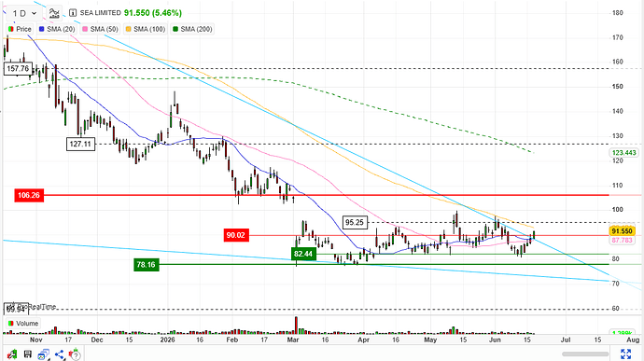Click the green 123.443 SMA value tag
644x361 pixels.
[623, 153]
